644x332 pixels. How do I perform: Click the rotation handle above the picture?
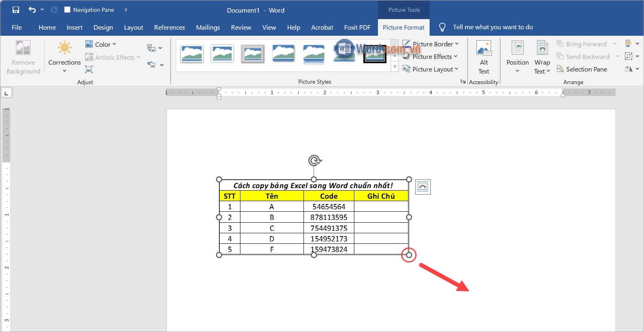[x=314, y=161]
